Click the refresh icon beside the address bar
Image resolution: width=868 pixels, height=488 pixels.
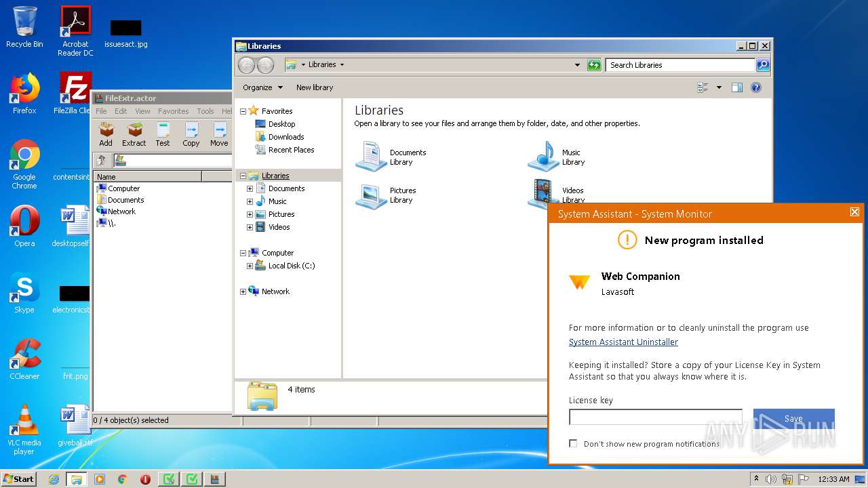594,65
